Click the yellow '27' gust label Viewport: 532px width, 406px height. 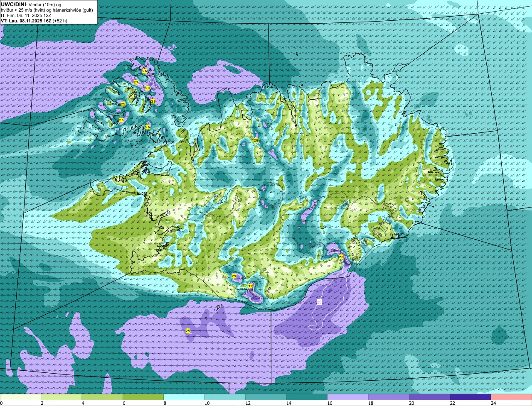click(136, 82)
